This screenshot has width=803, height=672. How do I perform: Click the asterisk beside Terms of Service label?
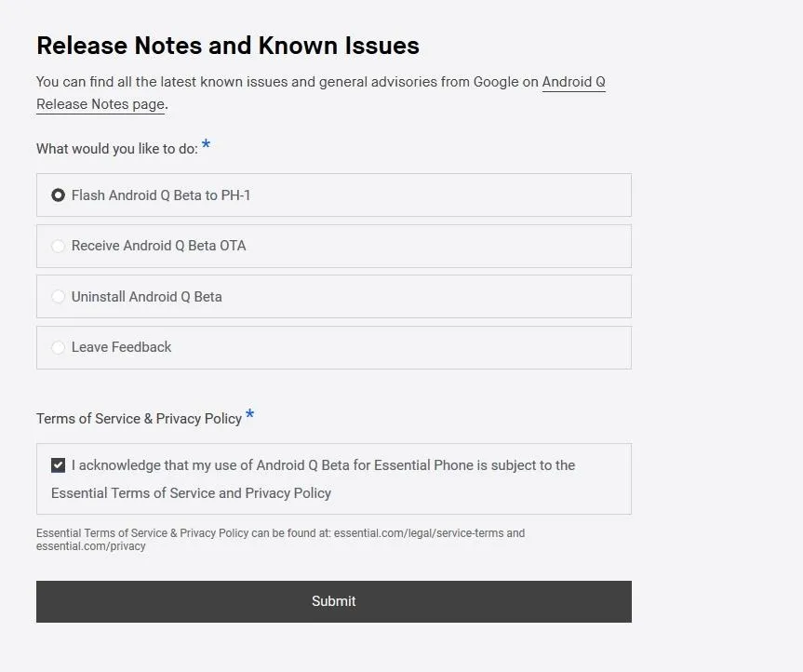click(x=250, y=414)
